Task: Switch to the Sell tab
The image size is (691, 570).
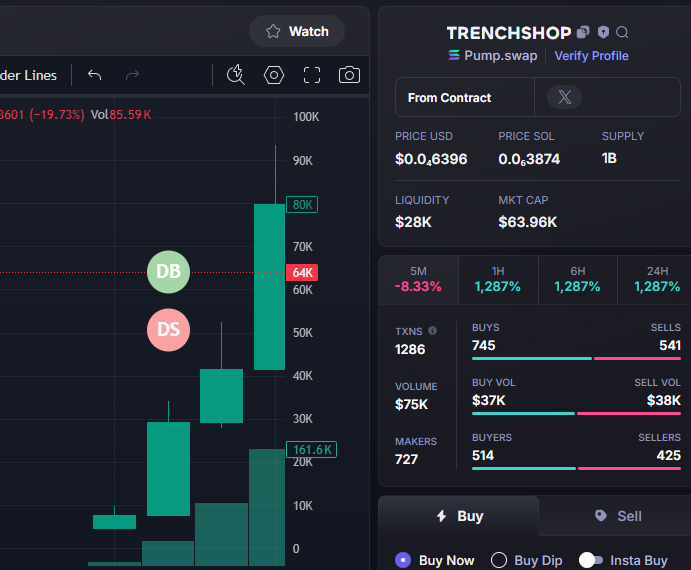Action: (617, 516)
